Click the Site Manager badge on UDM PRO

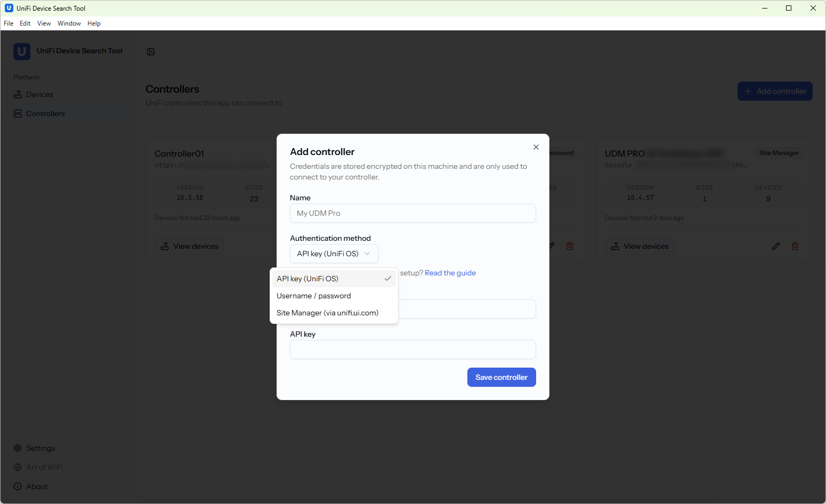(779, 153)
